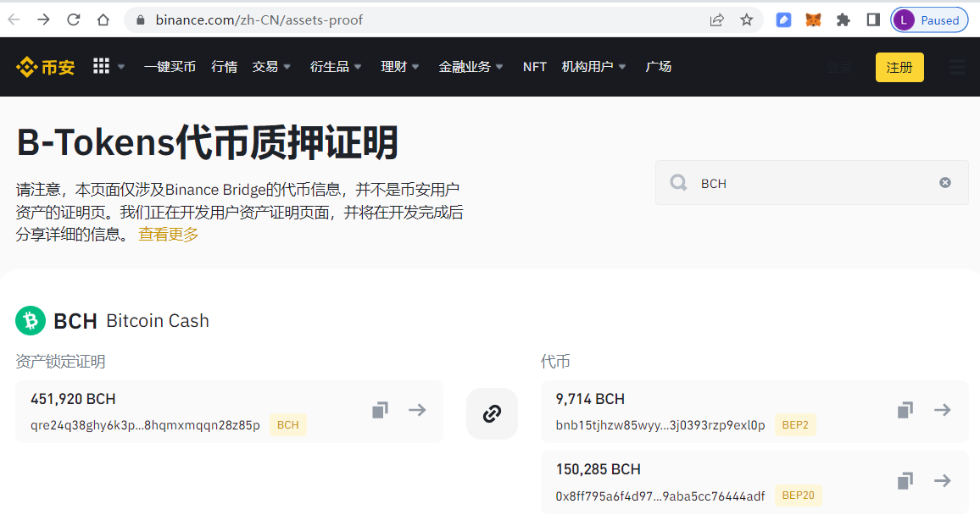This screenshot has height=526, width=980.
Task: Expand the 交易 dropdown
Action: (x=271, y=67)
